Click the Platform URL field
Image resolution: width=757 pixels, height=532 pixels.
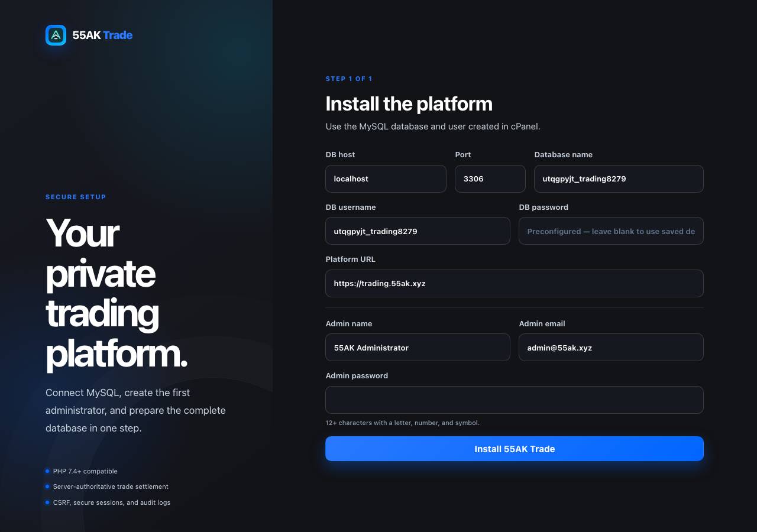pos(515,283)
